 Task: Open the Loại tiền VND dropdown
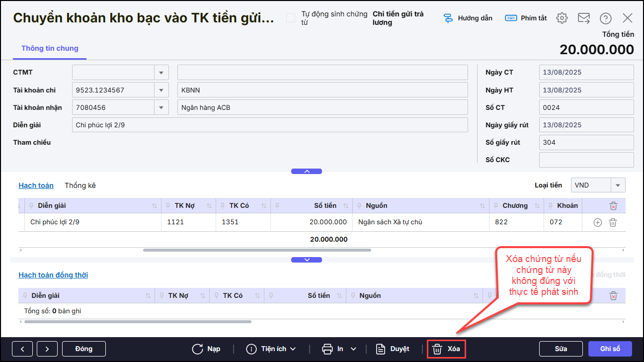[x=618, y=185]
